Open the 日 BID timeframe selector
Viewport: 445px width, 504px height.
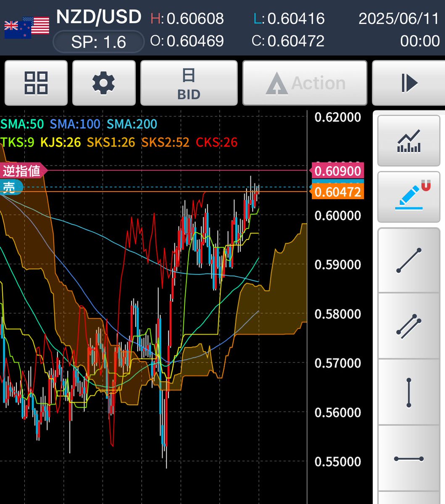pos(189,83)
